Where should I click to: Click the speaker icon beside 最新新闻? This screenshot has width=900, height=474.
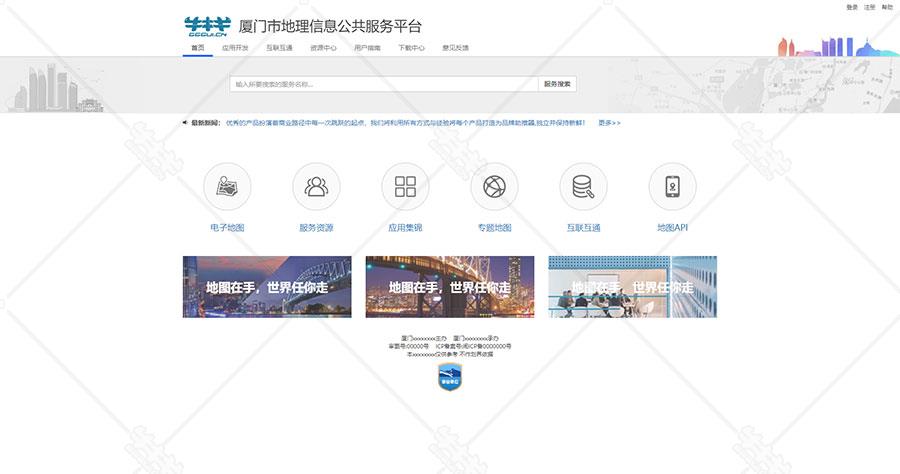(185, 123)
